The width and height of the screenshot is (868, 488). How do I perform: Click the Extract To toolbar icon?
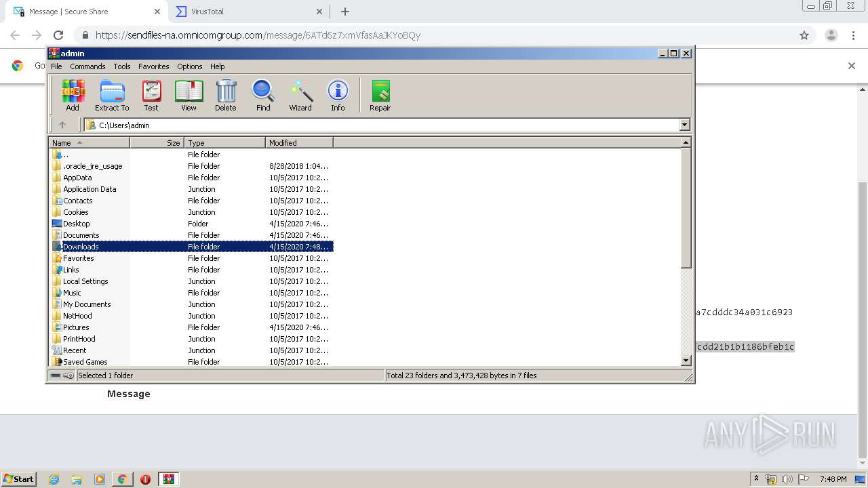click(x=112, y=95)
